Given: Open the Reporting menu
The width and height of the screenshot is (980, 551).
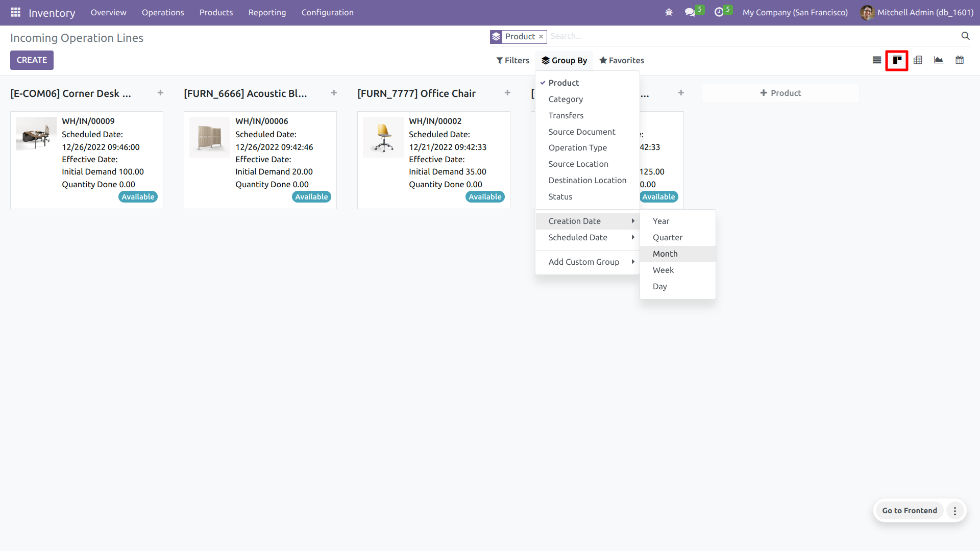Looking at the screenshot, I should click(267, 12).
